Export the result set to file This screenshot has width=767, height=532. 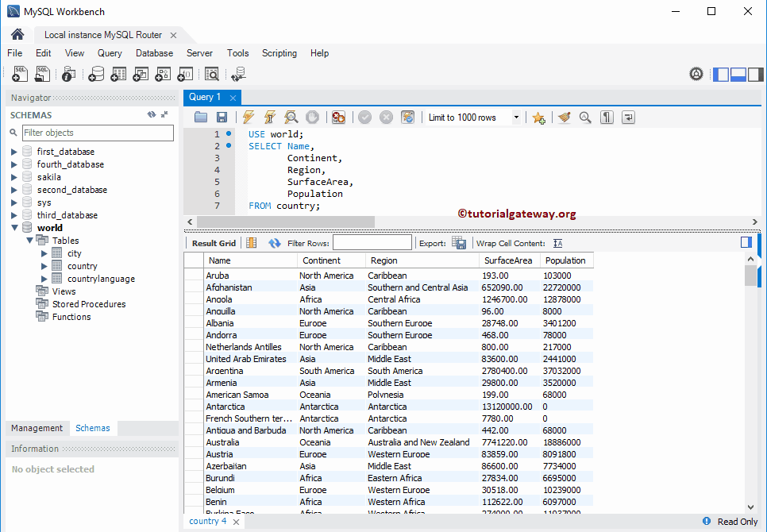(x=459, y=243)
